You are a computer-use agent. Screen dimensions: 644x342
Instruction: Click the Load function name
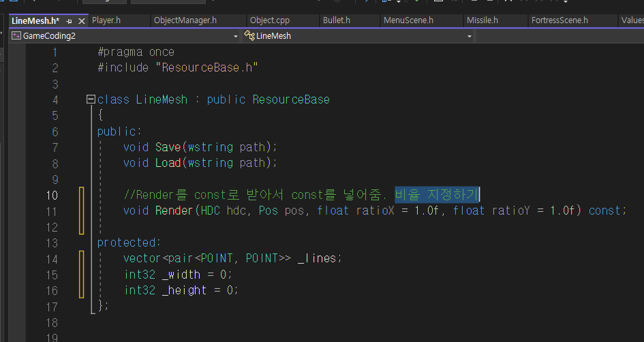point(168,163)
